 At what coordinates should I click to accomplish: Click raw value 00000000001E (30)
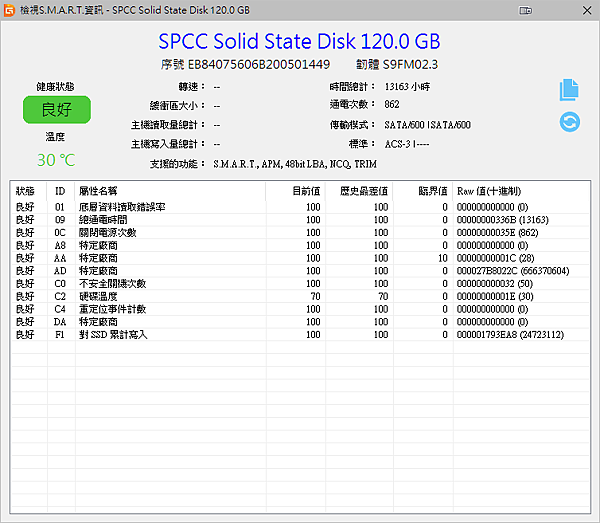click(495, 297)
